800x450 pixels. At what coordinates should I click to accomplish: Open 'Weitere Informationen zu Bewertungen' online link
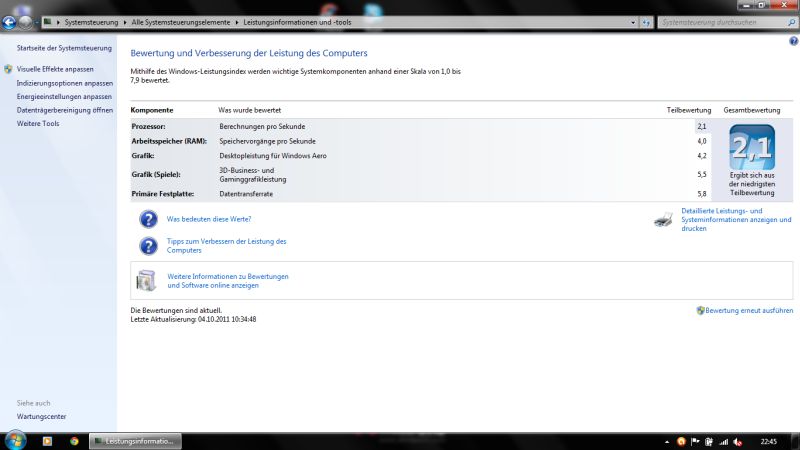pos(228,281)
